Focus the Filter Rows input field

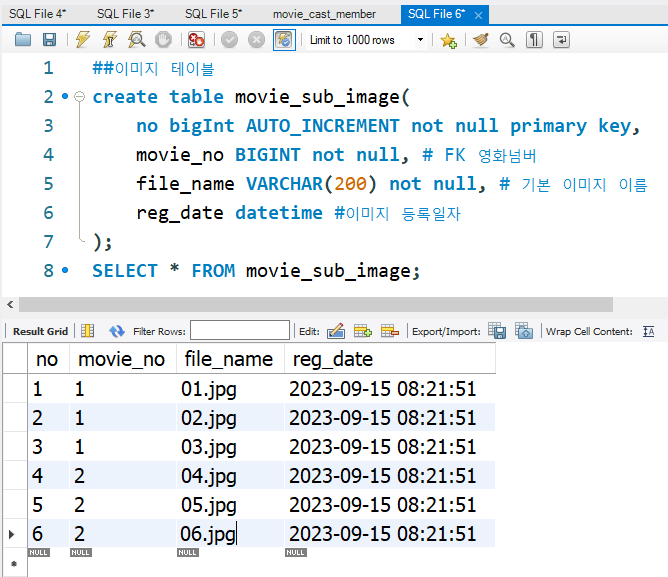(x=240, y=330)
